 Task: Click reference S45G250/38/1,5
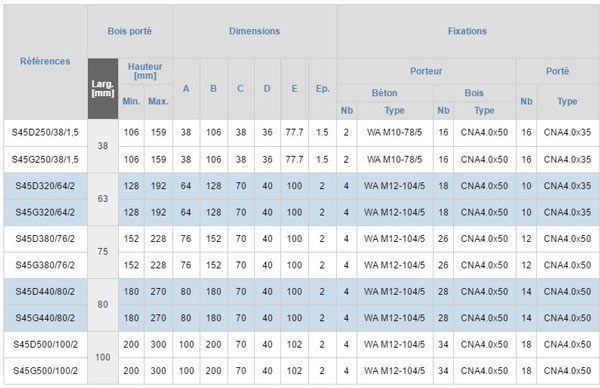coord(45,159)
